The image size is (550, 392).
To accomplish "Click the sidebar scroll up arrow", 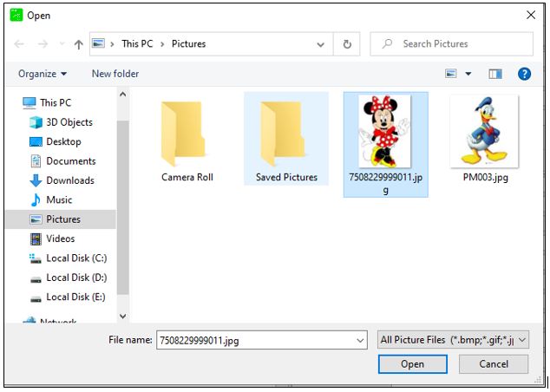I will tap(123, 95).
